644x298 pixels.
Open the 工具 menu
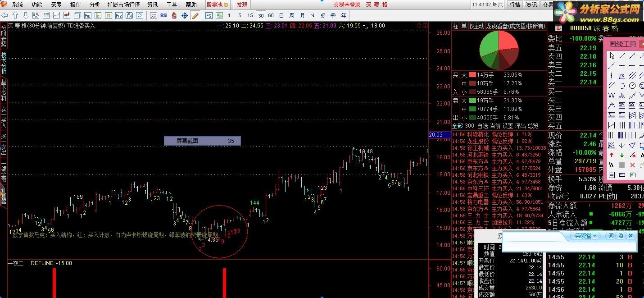point(172,5)
